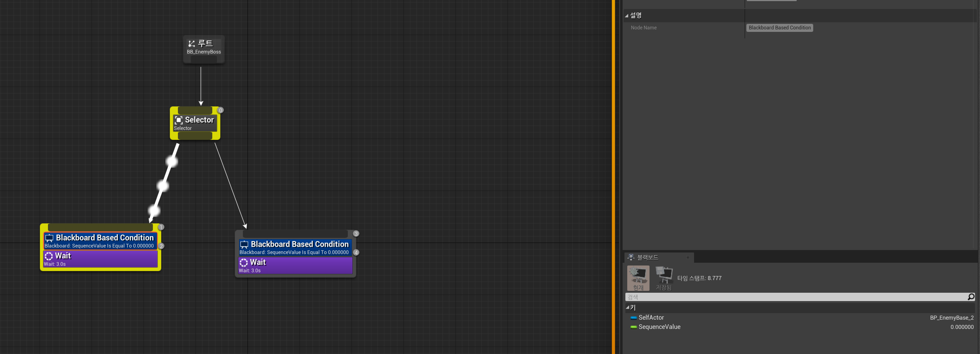Close the 블랙보드 tab
The height and width of the screenshot is (354, 980).
coord(688,257)
